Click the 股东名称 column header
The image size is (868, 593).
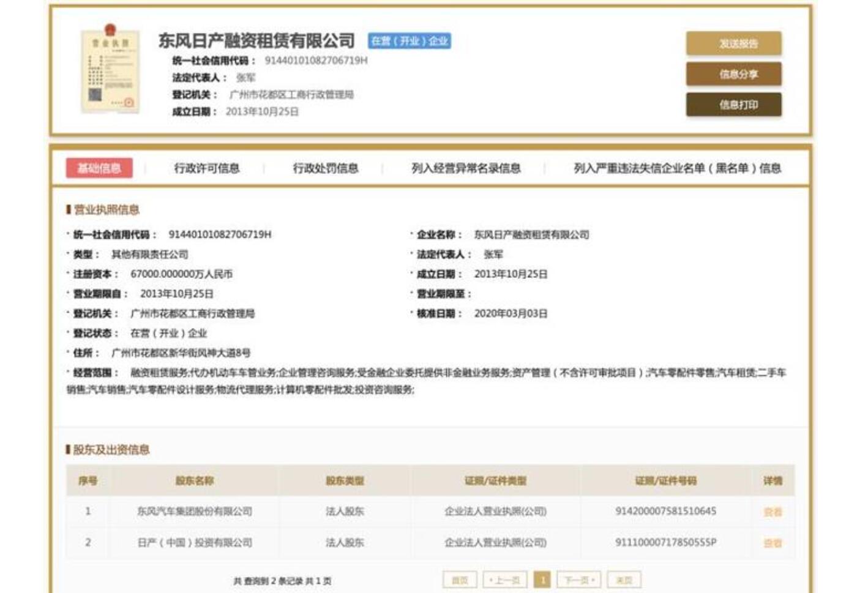point(194,481)
